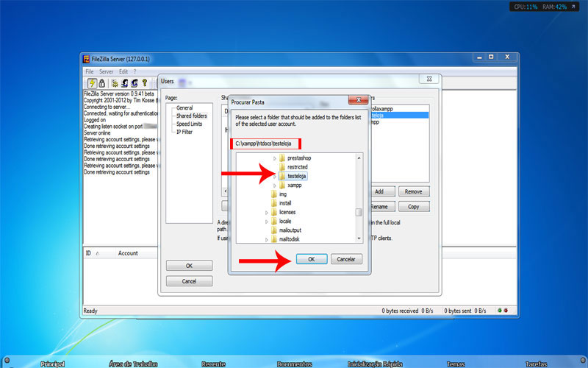Click the lock server padlock icon
588x368 pixels.
pos(102,83)
